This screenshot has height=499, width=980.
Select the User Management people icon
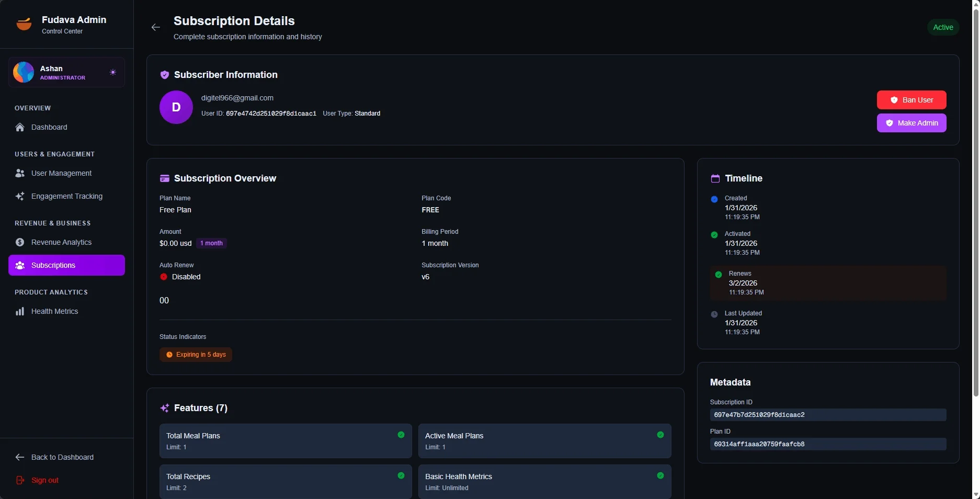(x=20, y=173)
